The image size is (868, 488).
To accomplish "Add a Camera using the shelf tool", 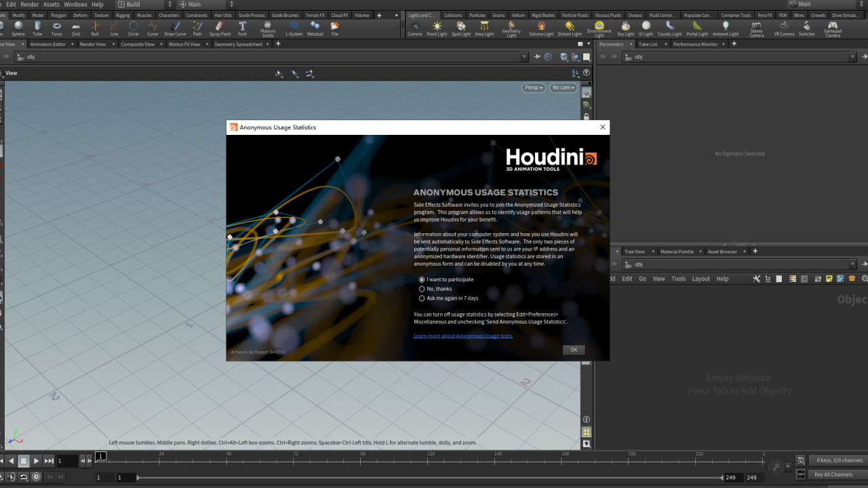I will click(415, 28).
